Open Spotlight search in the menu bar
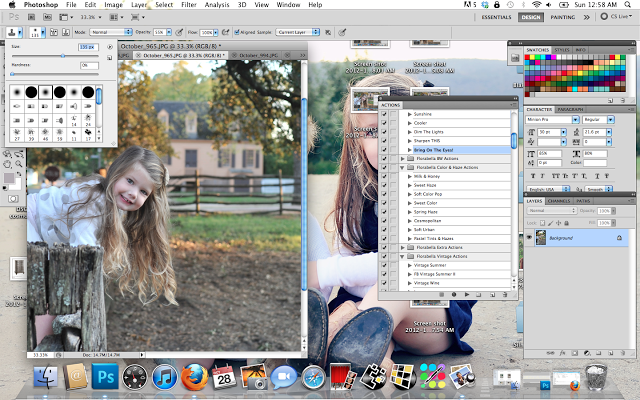Viewport: 640px width, 400px height. pos(627,4)
